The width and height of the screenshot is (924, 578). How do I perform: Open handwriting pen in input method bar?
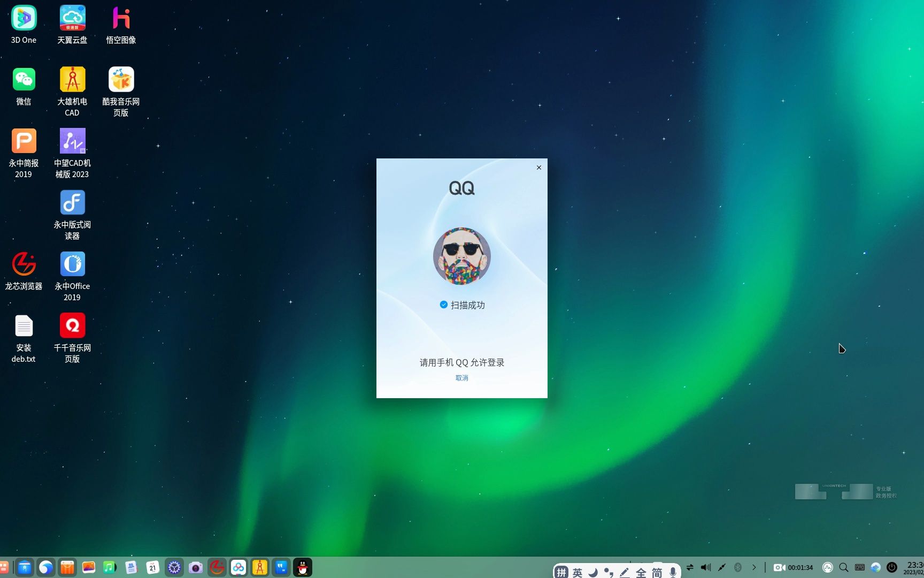[625, 573]
